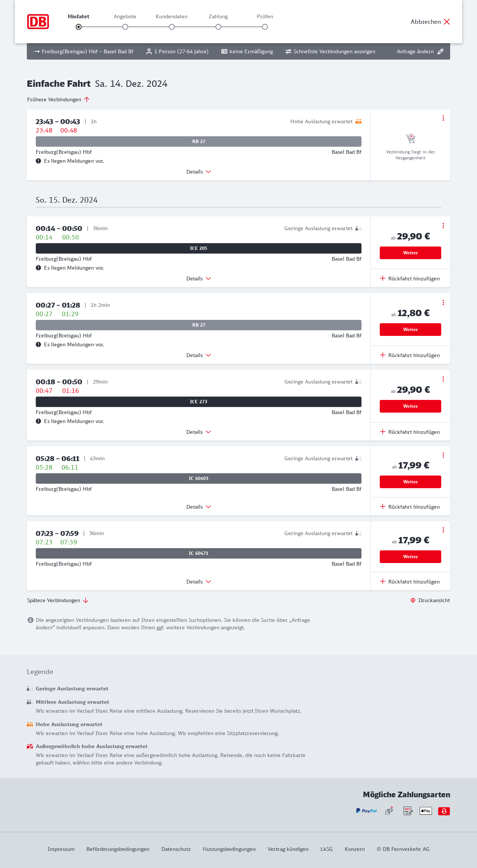Click the PayPal payment icon
Viewport: 477px width, 868px height.
[366, 811]
